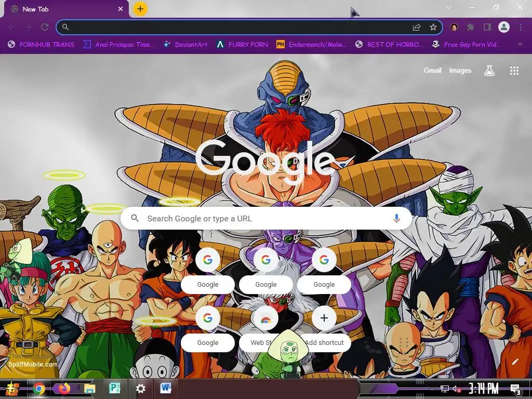532x399 pixels.
Task: Open Google Images link
Action: [x=460, y=70]
